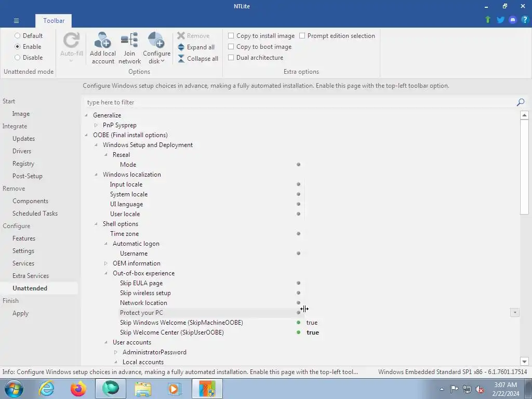Image resolution: width=532 pixels, height=399 pixels.
Task: Click the Join network icon
Action: (x=129, y=40)
